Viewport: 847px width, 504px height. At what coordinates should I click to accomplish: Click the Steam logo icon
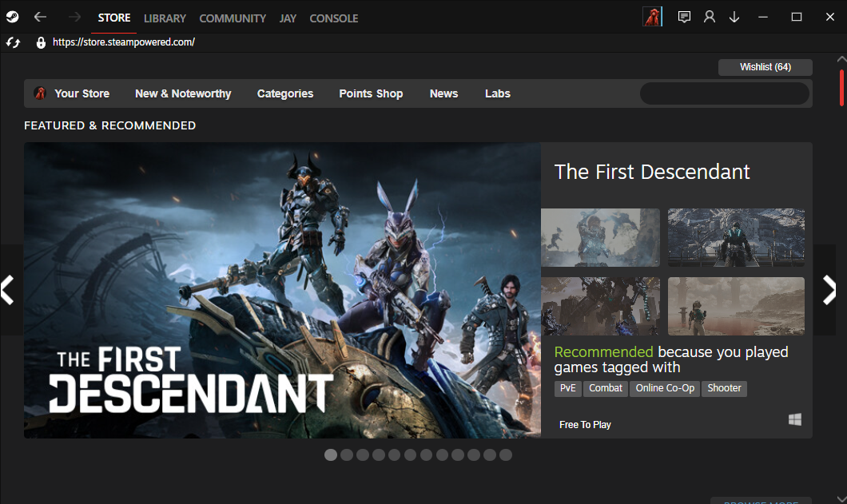[x=12, y=18]
